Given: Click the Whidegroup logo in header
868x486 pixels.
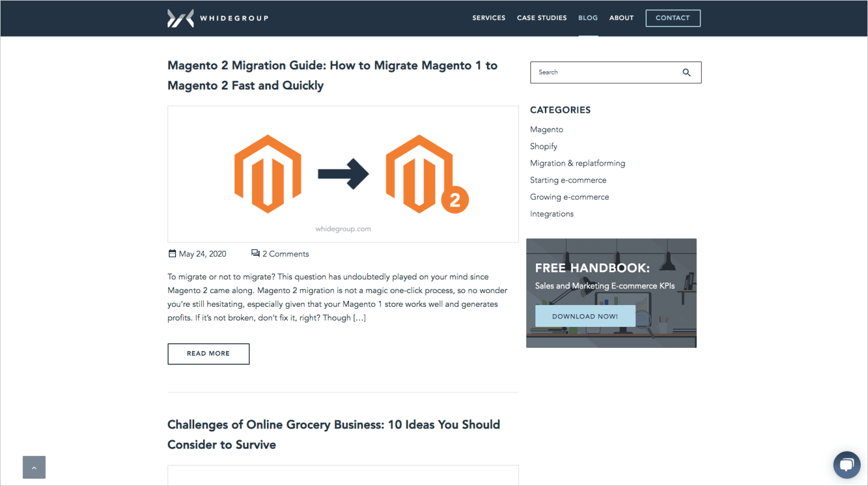Looking at the screenshot, I should (x=218, y=18).
